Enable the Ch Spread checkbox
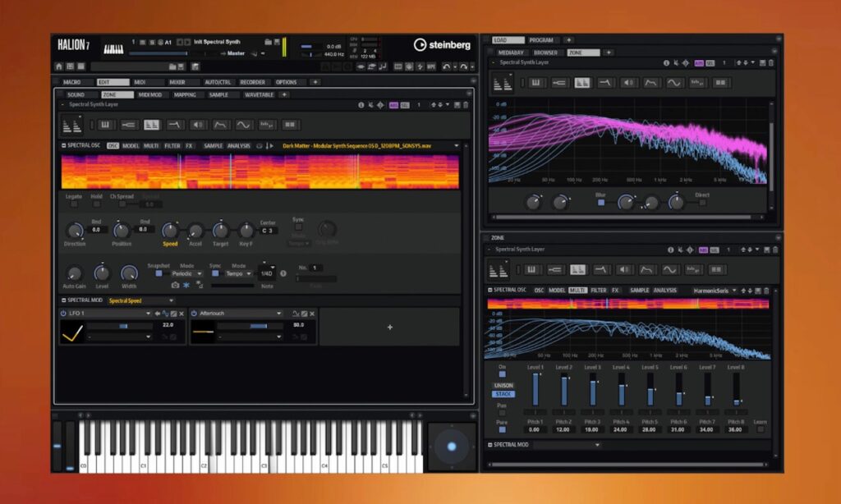Image resolution: width=841 pixels, height=504 pixels. (122, 204)
